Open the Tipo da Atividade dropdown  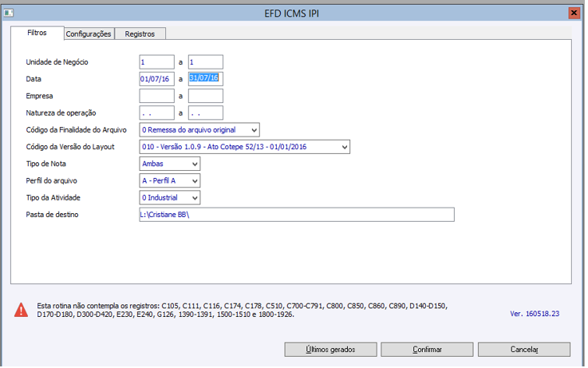pyautogui.click(x=169, y=197)
